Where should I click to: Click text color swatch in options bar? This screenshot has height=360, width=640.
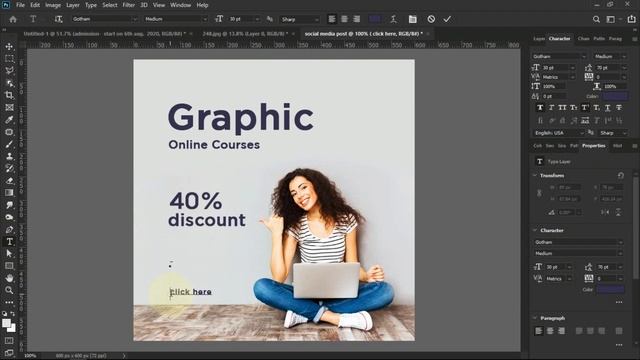click(375, 19)
